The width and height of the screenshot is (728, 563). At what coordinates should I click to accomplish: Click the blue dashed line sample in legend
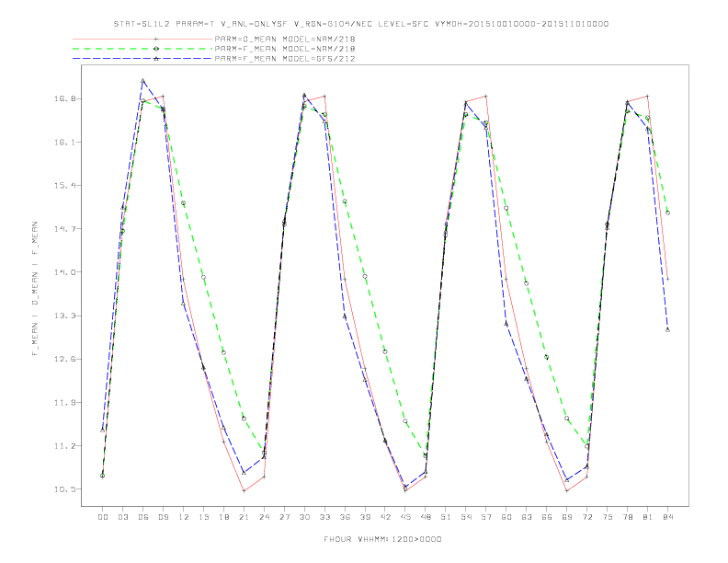pos(142,59)
